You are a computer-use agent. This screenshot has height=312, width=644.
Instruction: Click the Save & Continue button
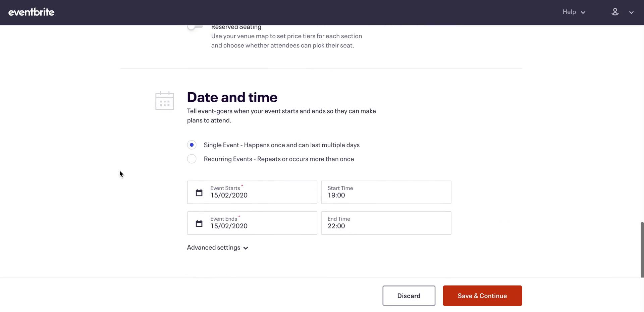[482, 296]
